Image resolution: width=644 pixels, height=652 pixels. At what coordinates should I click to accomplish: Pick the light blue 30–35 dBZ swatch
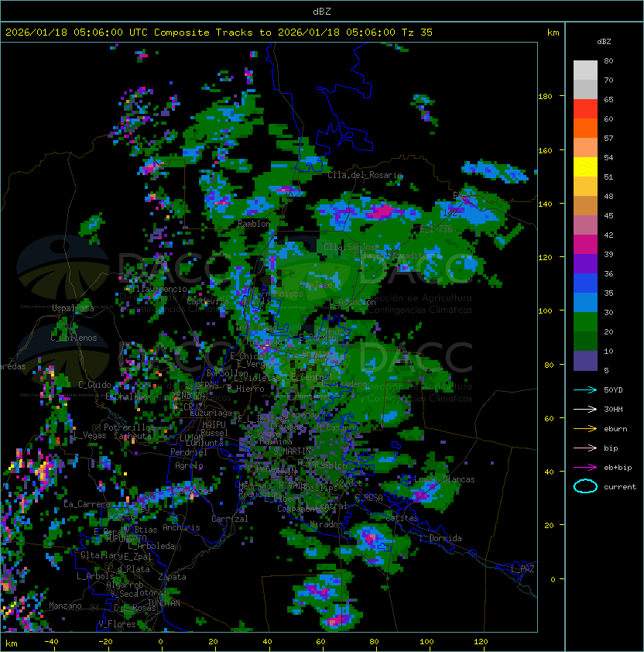tap(585, 302)
